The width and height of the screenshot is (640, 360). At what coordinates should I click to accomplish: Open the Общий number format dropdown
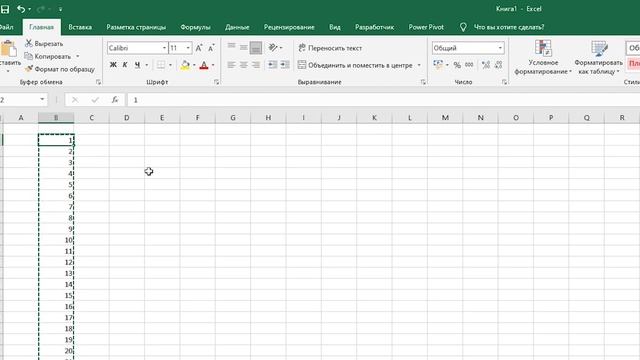[x=500, y=48]
